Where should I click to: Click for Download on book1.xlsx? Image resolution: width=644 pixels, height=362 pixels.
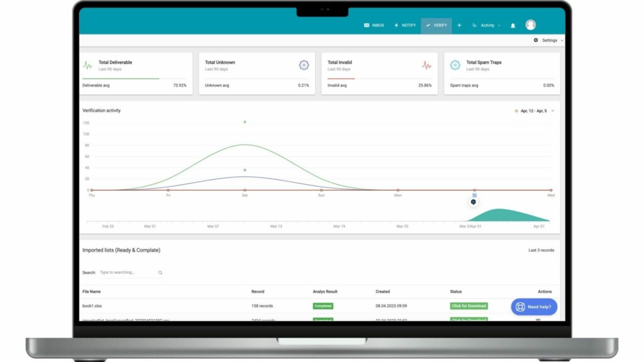(469, 306)
